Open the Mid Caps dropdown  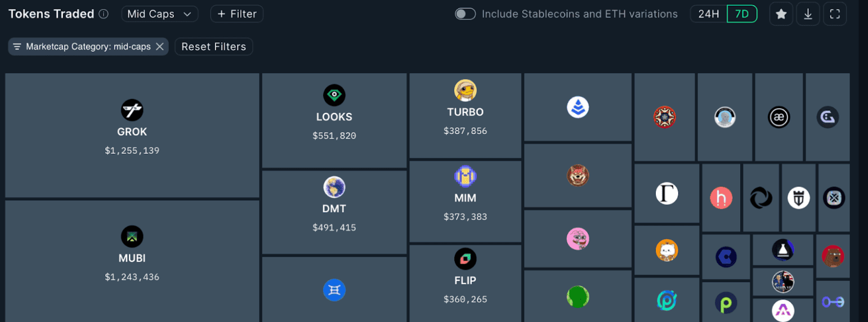tap(160, 14)
